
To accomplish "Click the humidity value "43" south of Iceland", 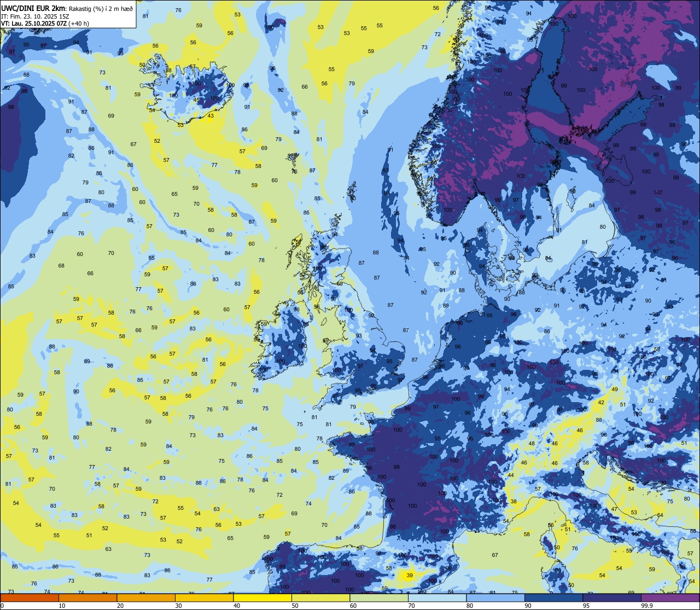I will 211,115.
